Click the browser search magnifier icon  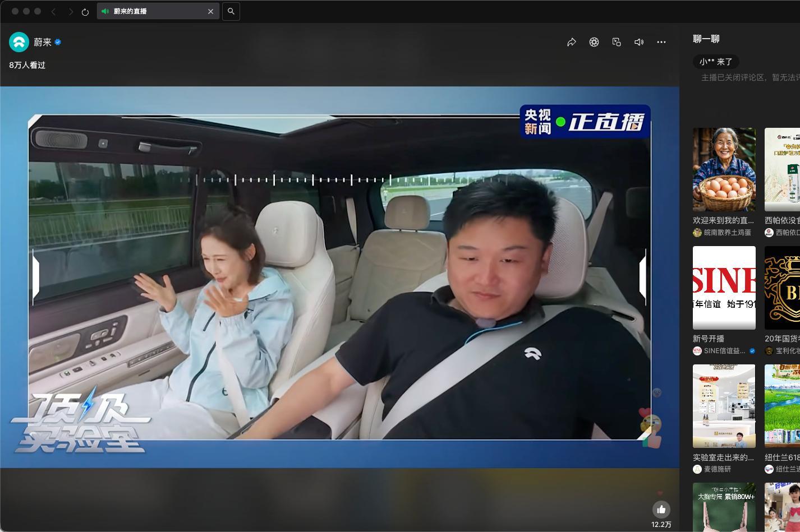click(x=231, y=11)
